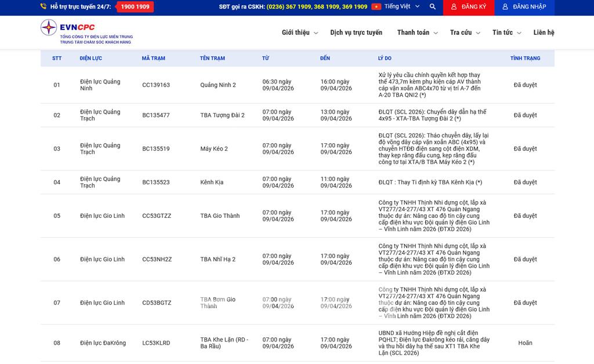
Task: Click the search magnifier icon
Action: pos(433,7)
